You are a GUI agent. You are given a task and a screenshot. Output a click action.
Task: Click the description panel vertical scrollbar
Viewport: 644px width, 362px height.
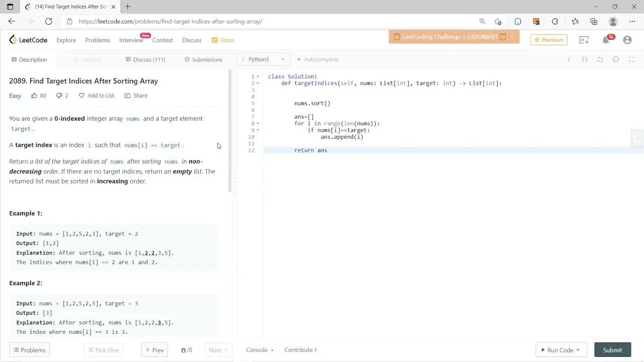coord(230,131)
